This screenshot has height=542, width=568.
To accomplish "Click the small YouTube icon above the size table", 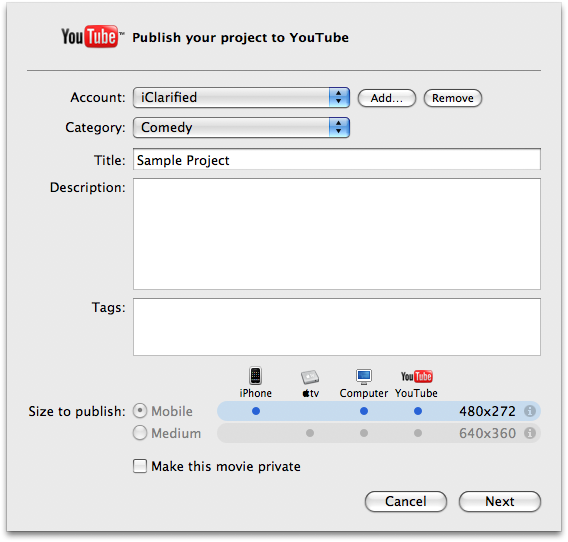I will [417, 376].
